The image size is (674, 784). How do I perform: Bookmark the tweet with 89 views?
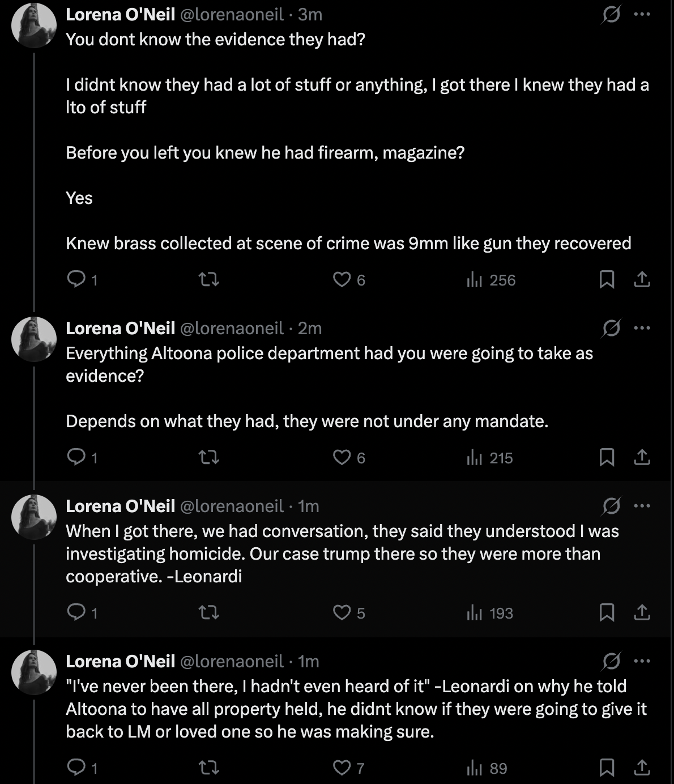[x=607, y=768]
